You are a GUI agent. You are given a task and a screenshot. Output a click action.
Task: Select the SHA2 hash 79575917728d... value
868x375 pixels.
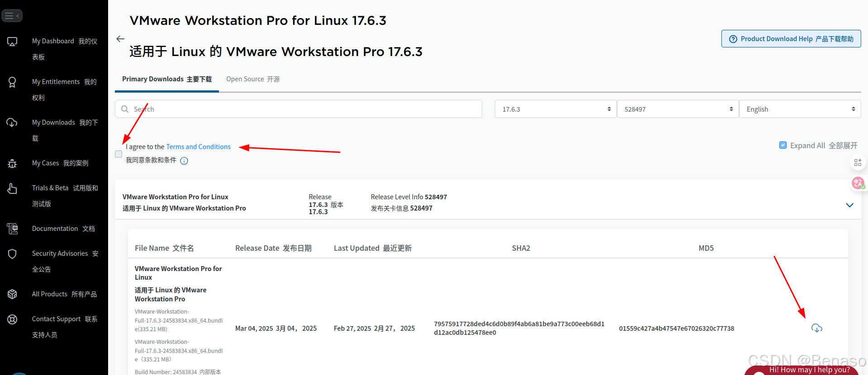pos(519,328)
